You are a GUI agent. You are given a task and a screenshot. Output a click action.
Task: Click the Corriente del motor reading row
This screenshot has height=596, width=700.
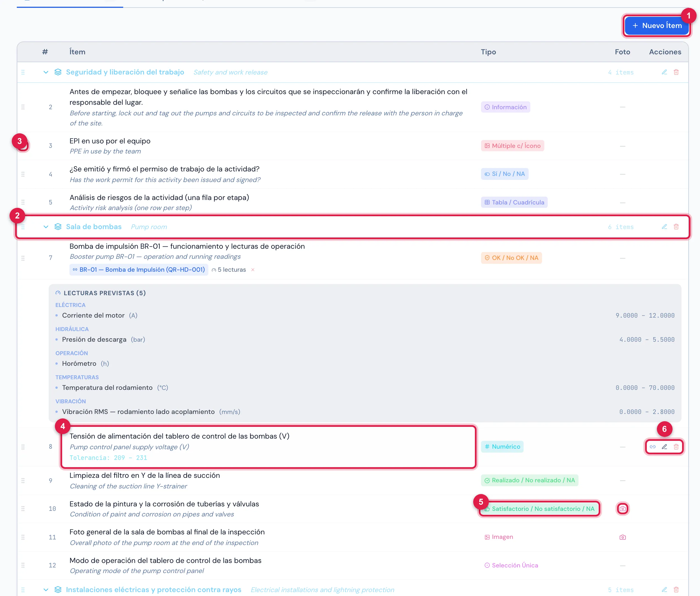(365, 316)
